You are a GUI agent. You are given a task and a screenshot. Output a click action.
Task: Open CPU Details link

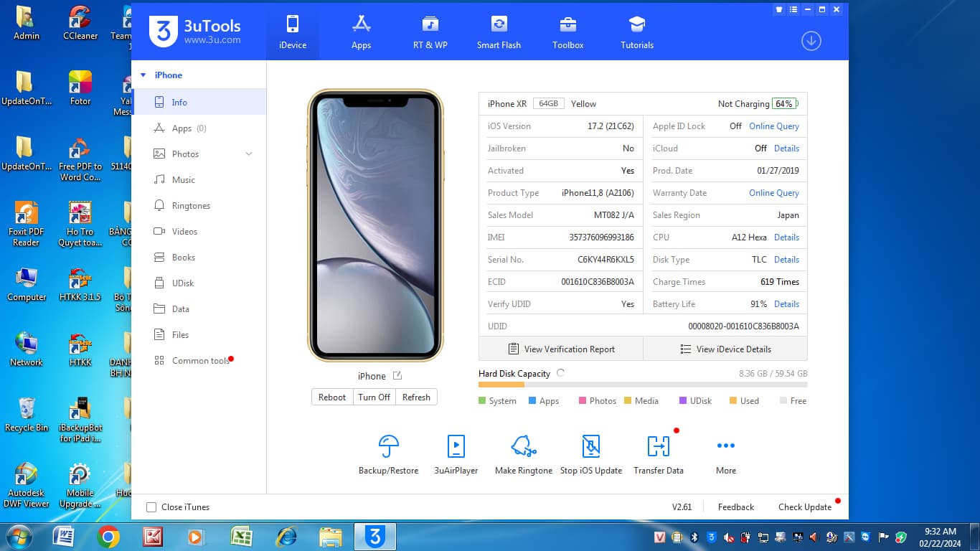click(786, 237)
